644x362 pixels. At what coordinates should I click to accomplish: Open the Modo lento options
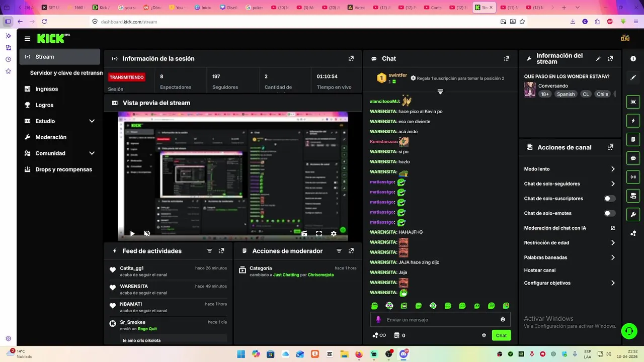pos(570,169)
